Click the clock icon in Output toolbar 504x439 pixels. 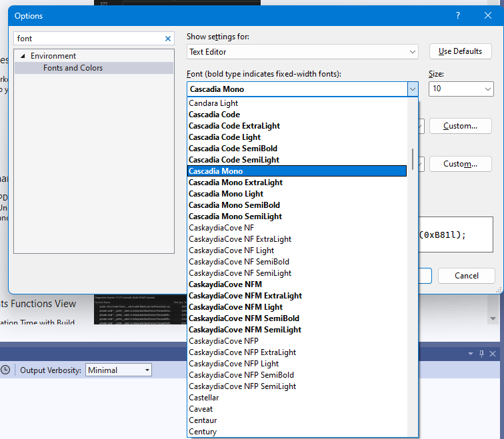click(5, 370)
